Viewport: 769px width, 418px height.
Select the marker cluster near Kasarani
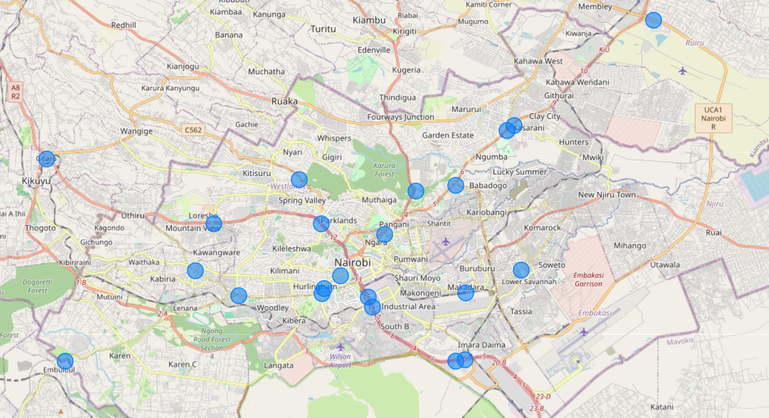point(510,128)
